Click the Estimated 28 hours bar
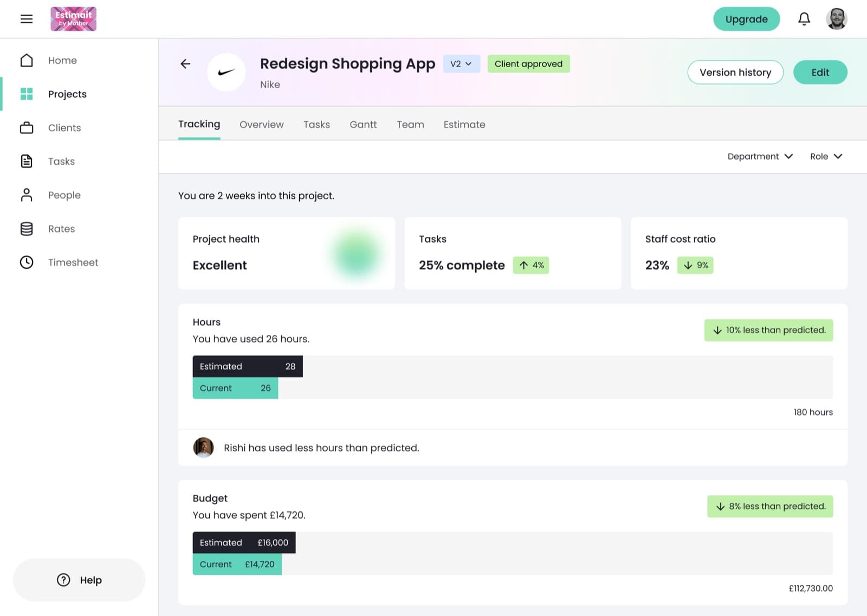The height and width of the screenshot is (616, 867). tap(248, 366)
